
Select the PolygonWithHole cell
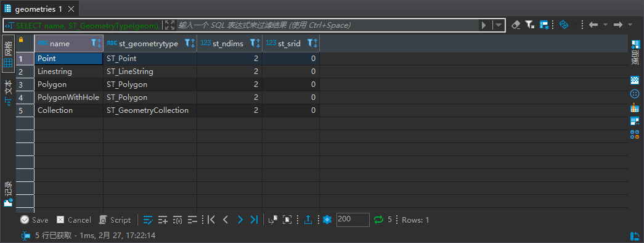tap(68, 97)
